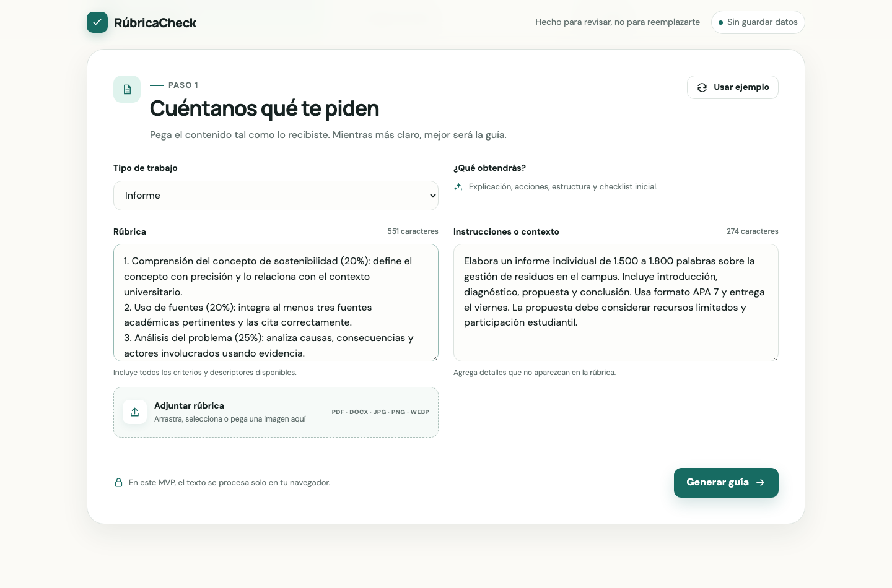
Task: Click the '551 caracteres' counter
Action: point(413,231)
